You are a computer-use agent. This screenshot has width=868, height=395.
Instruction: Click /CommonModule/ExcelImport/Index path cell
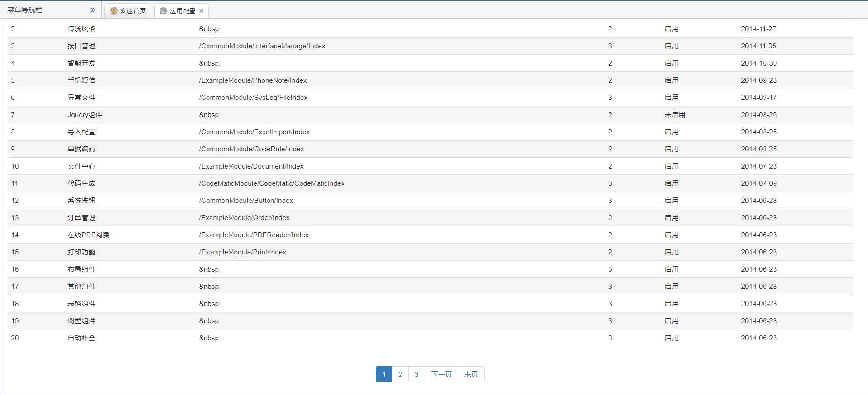[255, 132]
